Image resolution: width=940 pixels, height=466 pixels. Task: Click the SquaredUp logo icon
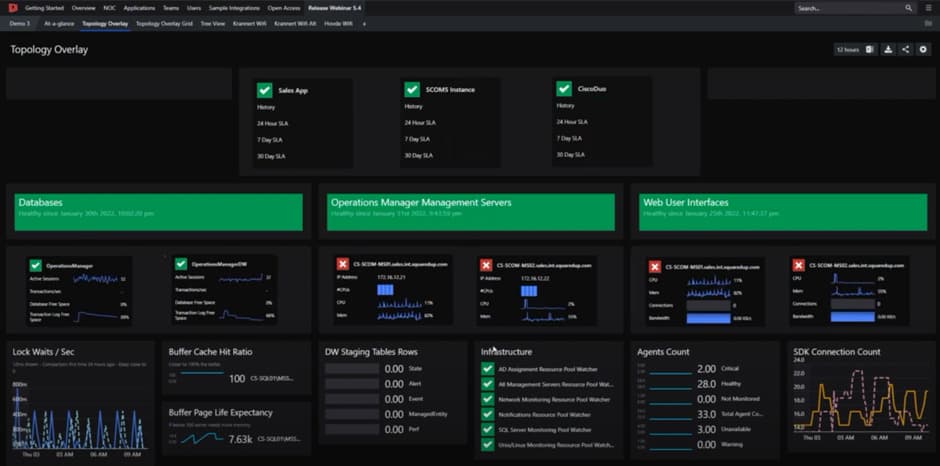click(12, 8)
